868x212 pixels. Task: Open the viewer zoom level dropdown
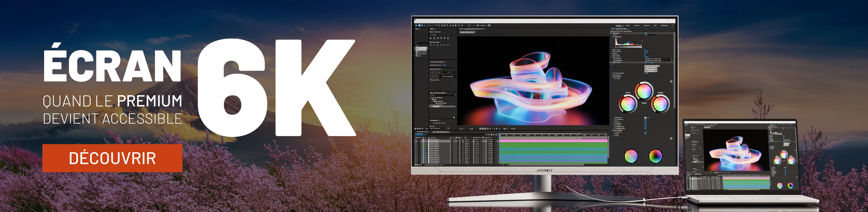462,129
